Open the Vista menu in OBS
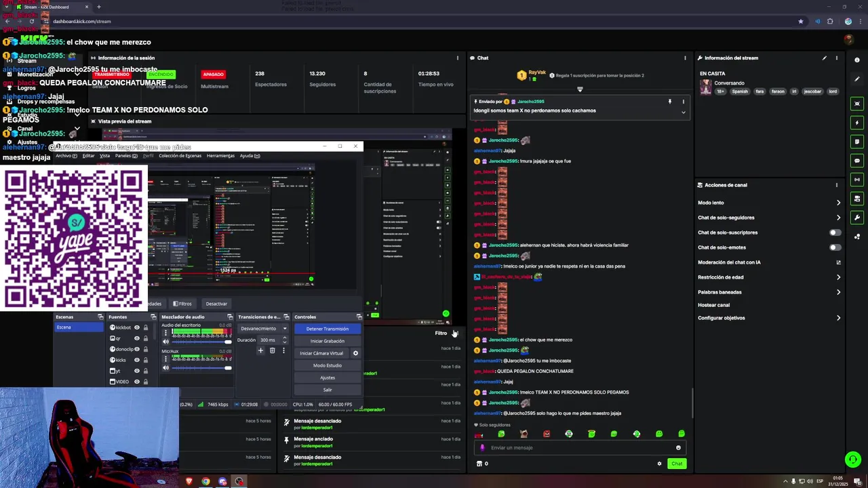Viewport: 868px width, 488px height. click(104, 156)
